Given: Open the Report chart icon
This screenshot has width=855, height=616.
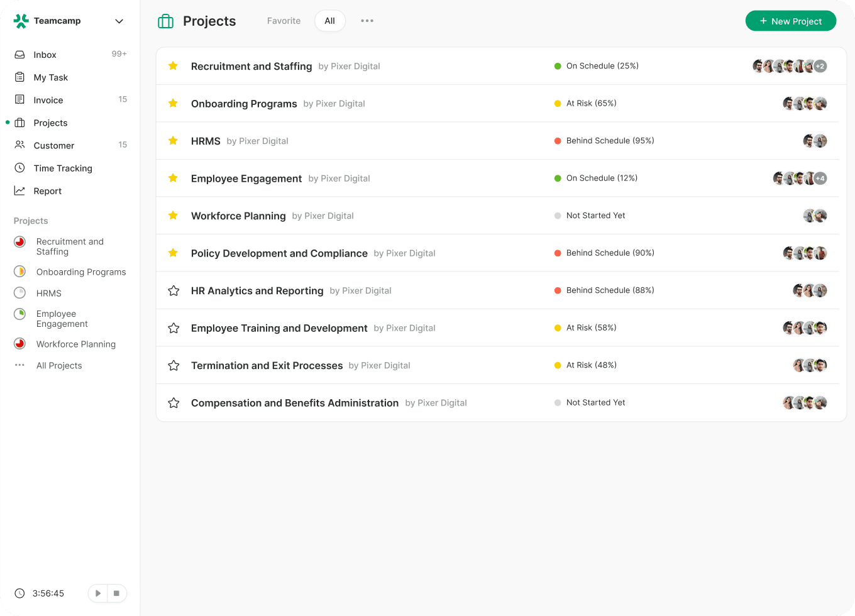Looking at the screenshot, I should pos(19,190).
